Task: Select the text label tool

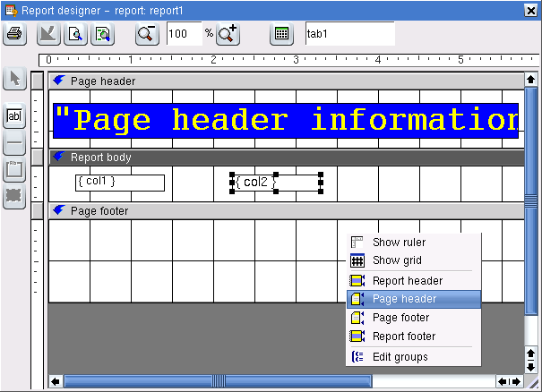Action: point(14,116)
